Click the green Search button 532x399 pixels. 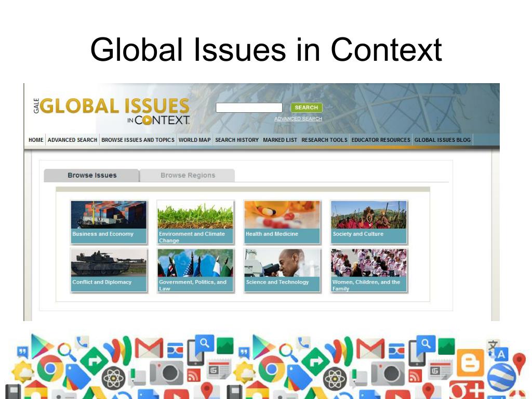[x=307, y=108]
